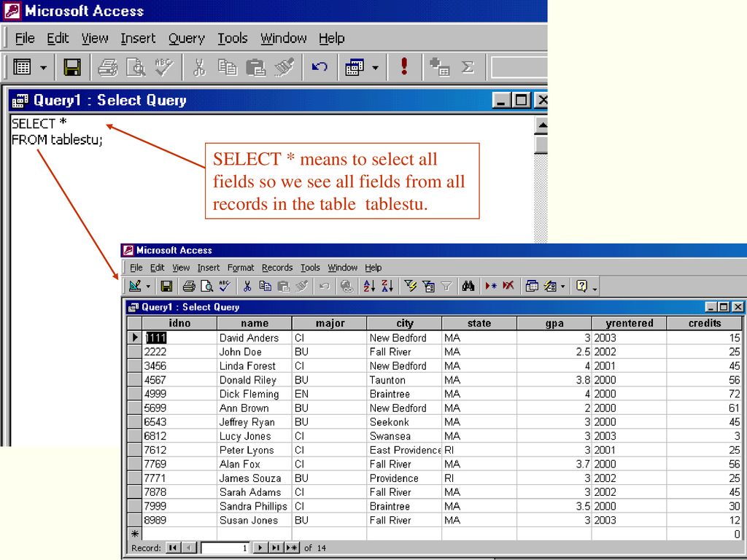The image size is (747, 560).
Task: Click the Query Type icon in the SQL query window toolbar
Action: (x=355, y=67)
